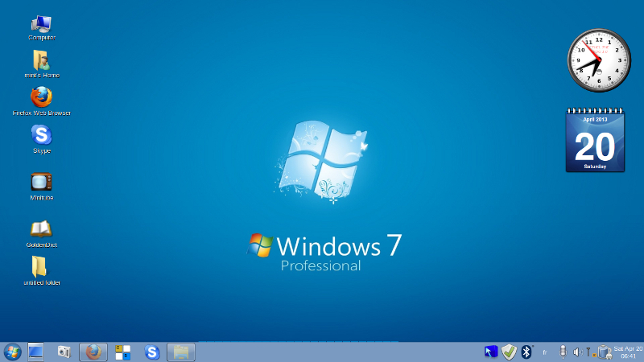Image resolution: width=644 pixels, height=362 pixels.
Task: Click the analog clock desktop widget
Action: (x=599, y=60)
